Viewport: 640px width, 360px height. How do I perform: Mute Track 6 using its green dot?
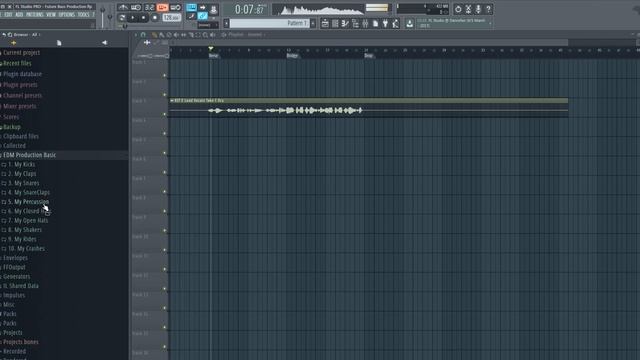(165, 172)
